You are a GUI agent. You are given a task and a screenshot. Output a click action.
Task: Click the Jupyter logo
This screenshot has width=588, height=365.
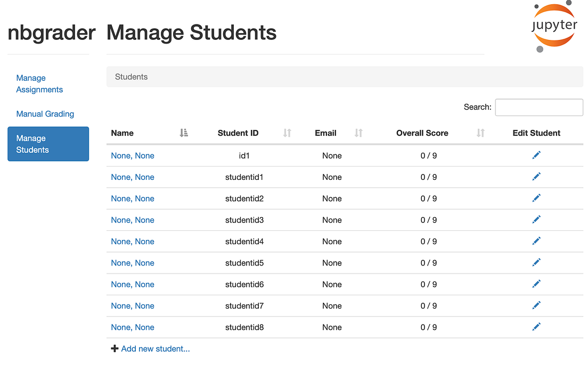554,26
